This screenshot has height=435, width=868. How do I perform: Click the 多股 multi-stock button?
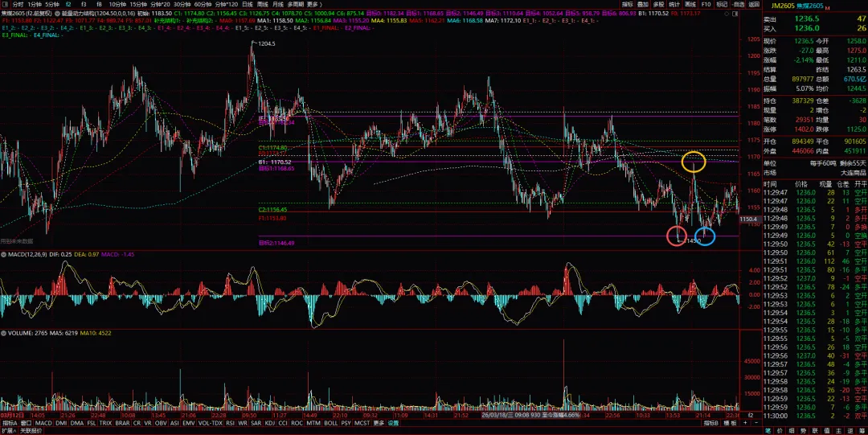[x=658, y=4]
